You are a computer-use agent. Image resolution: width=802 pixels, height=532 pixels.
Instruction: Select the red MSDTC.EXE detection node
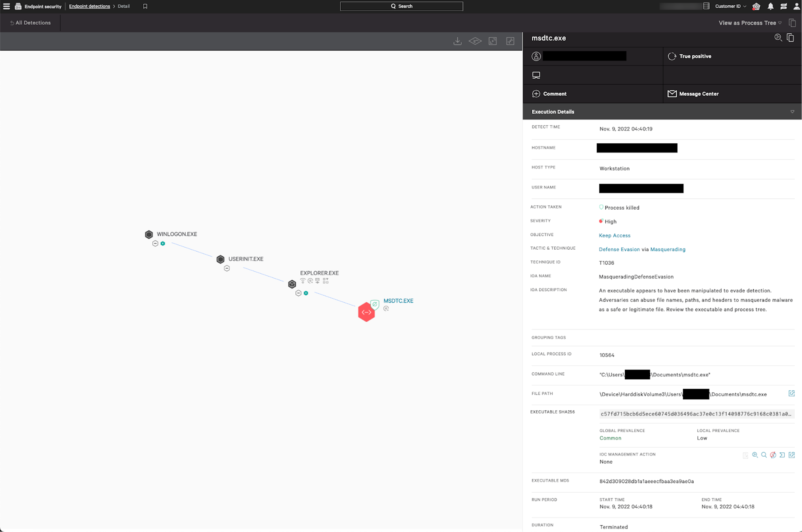point(366,312)
